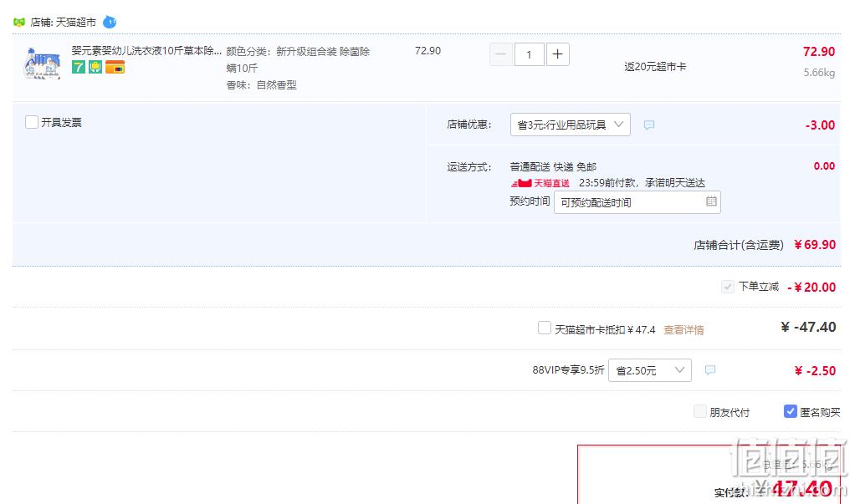Open the product title link 婴元素婴幼儿洗衣液
The image size is (855, 504).
[x=146, y=51]
